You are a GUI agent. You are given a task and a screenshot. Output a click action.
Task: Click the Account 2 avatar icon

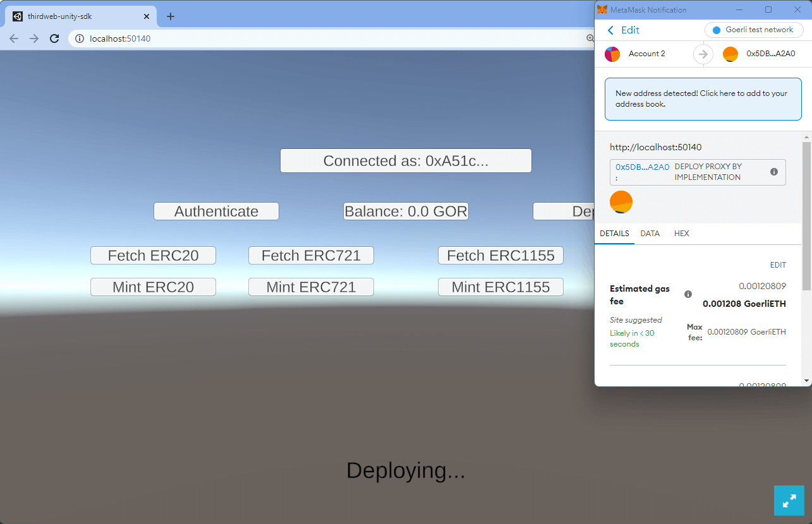(612, 54)
